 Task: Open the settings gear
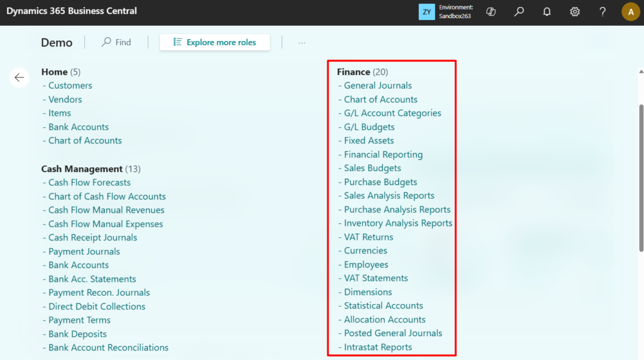click(x=574, y=11)
